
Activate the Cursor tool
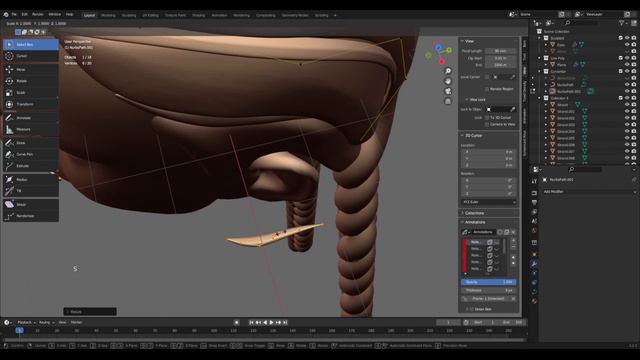click(x=31, y=56)
